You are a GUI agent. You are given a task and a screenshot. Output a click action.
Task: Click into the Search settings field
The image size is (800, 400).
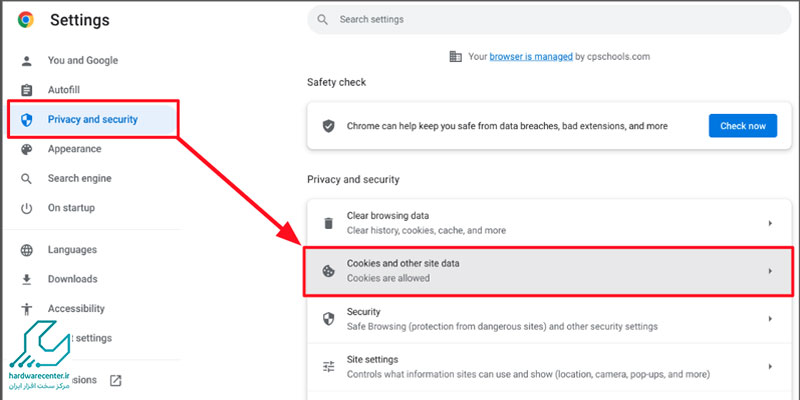(x=549, y=20)
